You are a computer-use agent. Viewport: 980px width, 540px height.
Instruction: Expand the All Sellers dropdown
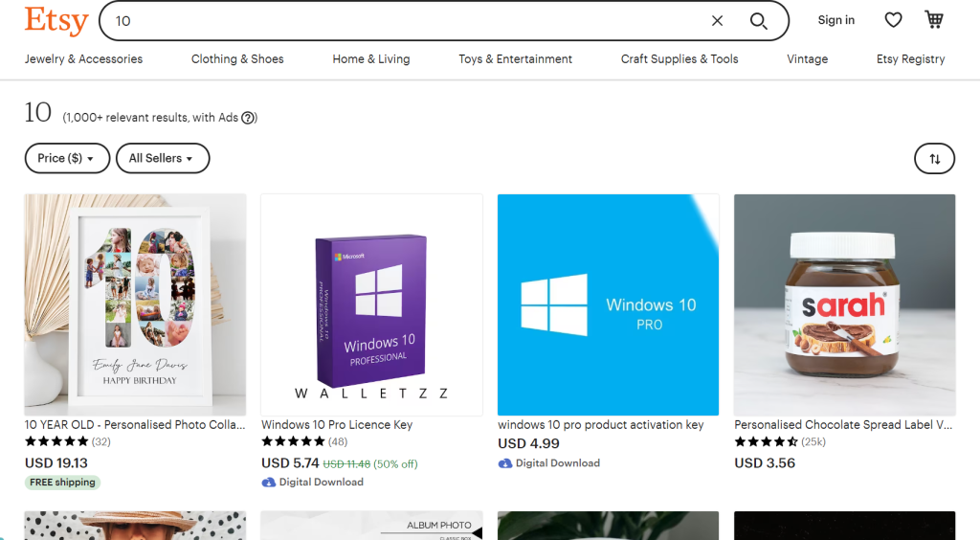pyautogui.click(x=162, y=158)
